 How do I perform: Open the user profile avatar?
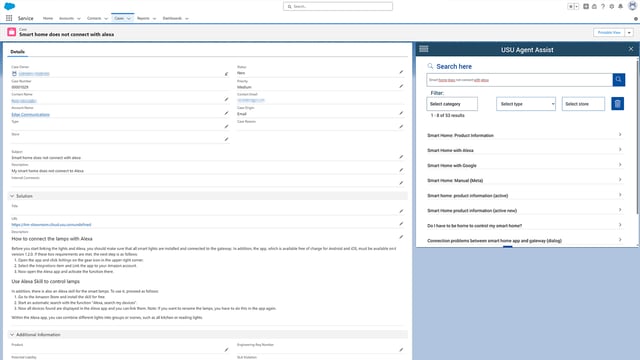(632, 6)
